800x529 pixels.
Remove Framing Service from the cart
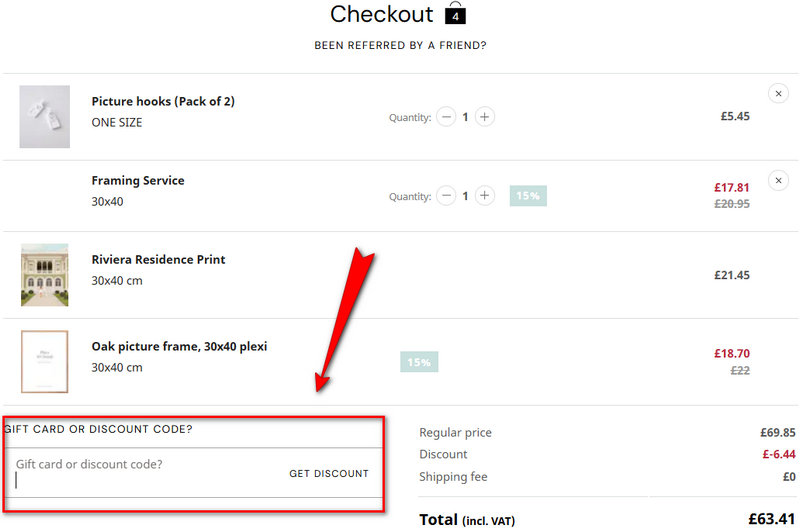pyautogui.click(x=778, y=180)
